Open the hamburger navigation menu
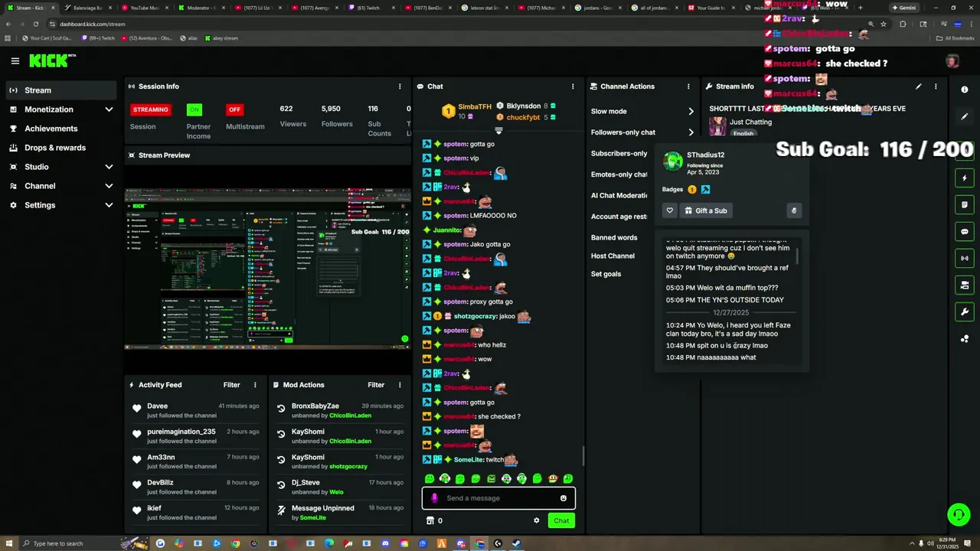This screenshot has height=551, width=980. [x=15, y=60]
